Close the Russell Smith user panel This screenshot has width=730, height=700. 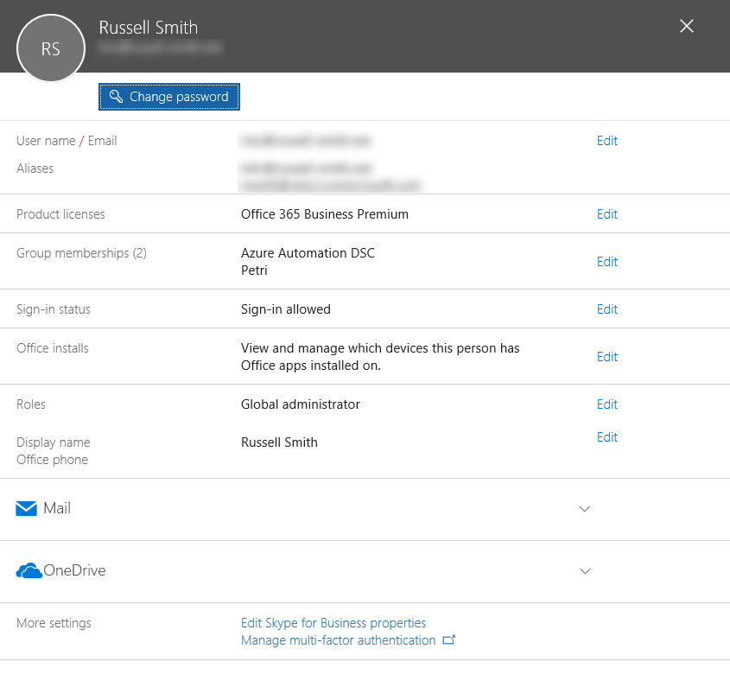click(686, 26)
